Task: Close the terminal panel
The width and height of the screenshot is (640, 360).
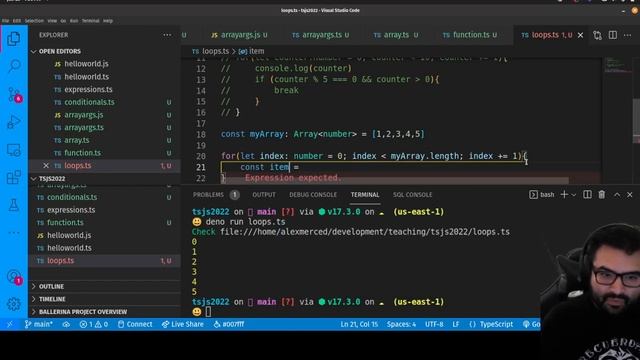Action: 630,195
